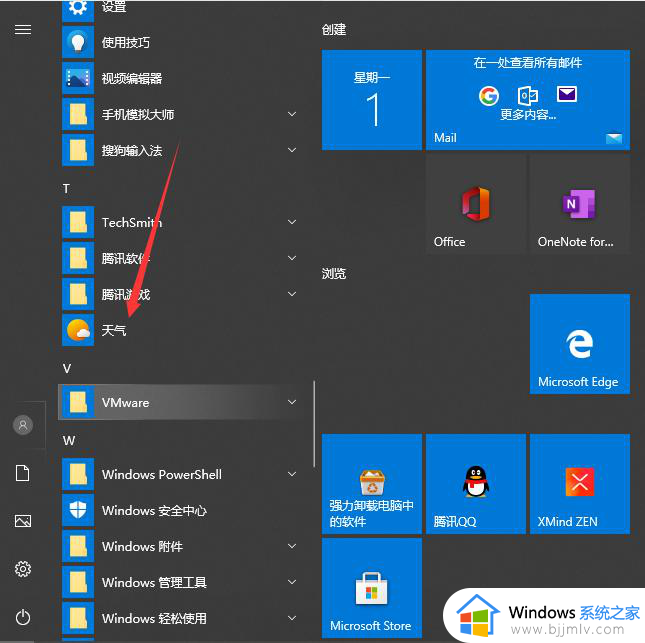This screenshot has width=645, height=643.
Task: Launch Microsoft Edge tile
Action: point(580,344)
